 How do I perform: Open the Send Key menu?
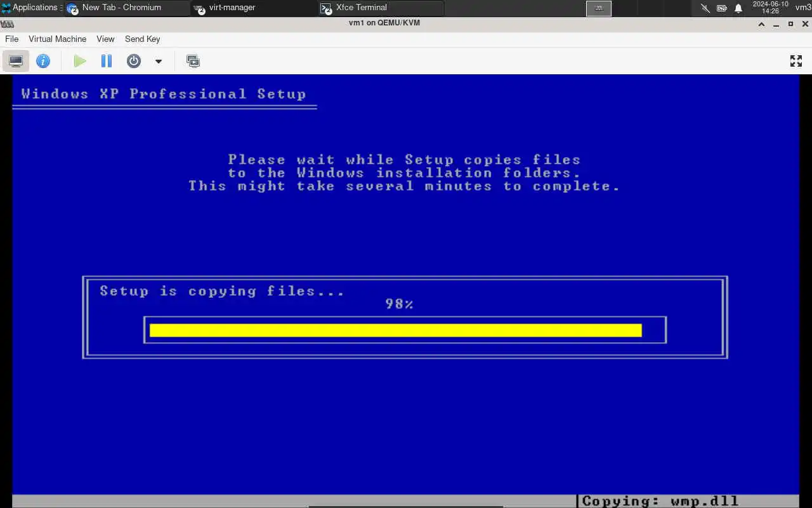[x=142, y=39]
